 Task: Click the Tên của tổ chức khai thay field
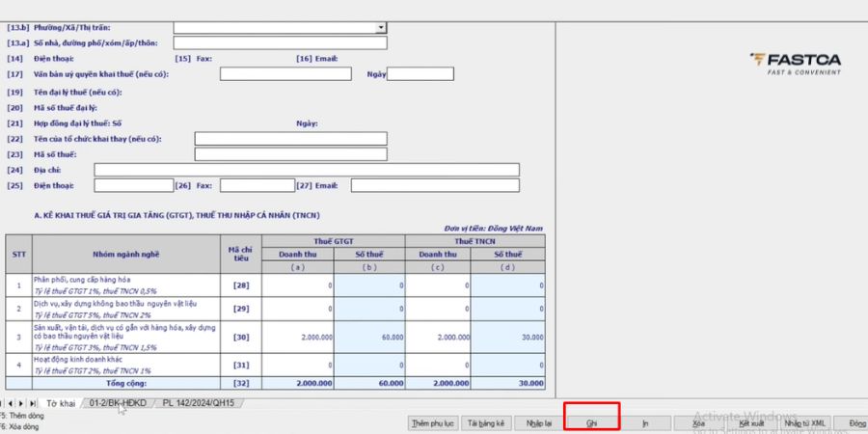(x=290, y=139)
